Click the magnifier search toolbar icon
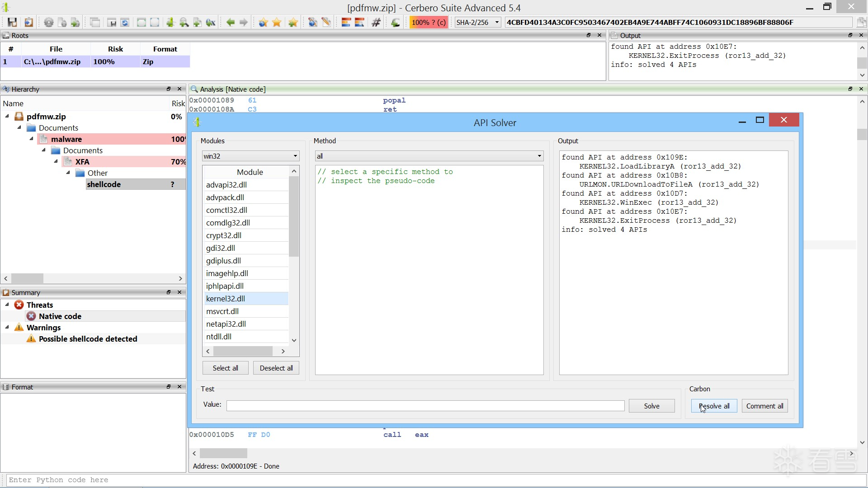 click(184, 22)
